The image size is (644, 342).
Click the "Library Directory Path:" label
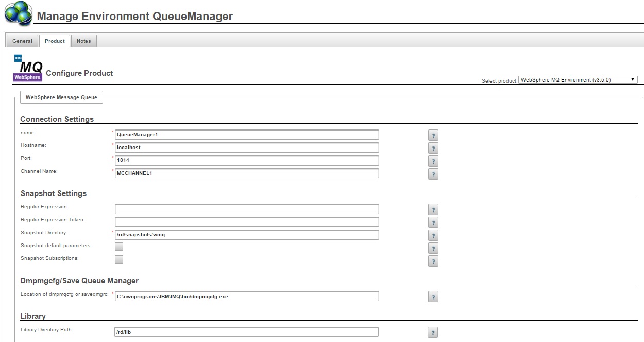tap(47, 330)
